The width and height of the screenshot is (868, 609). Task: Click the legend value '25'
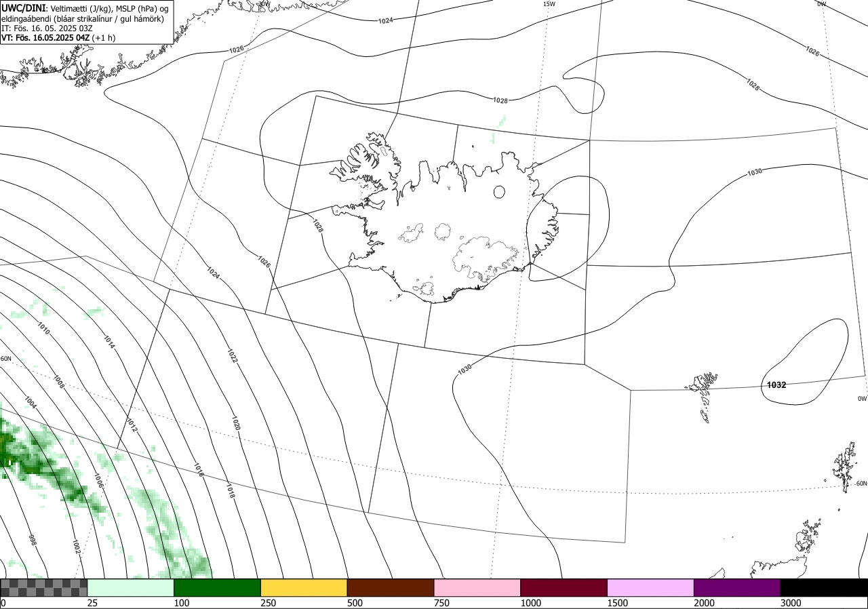[92, 603]
